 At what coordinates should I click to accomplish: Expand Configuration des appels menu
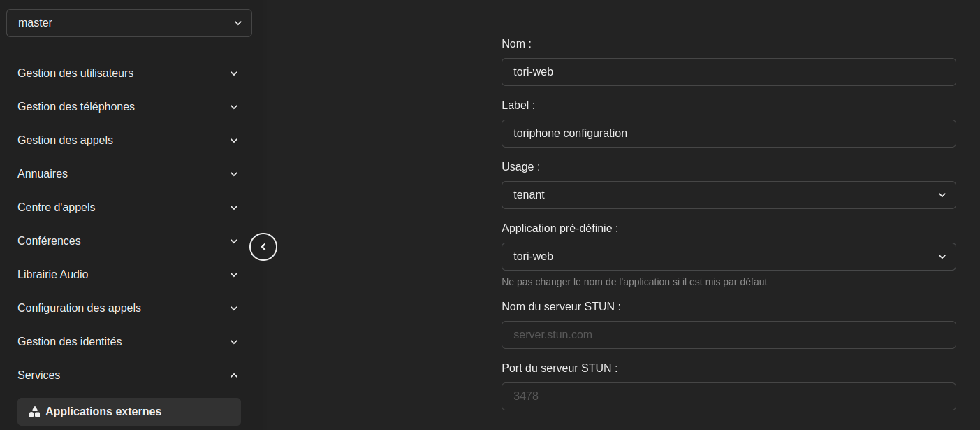[x=129, y=308]
